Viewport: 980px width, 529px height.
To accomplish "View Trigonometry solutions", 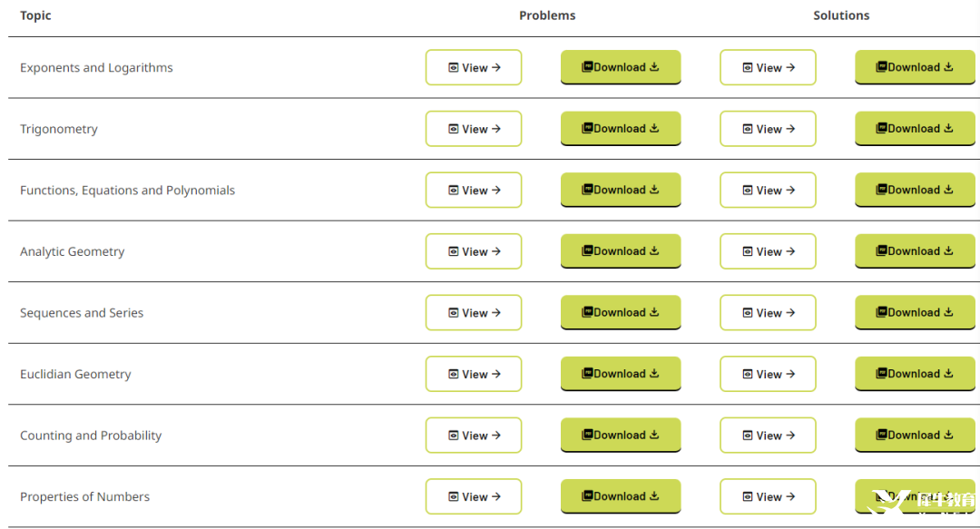I will point(768,129).
